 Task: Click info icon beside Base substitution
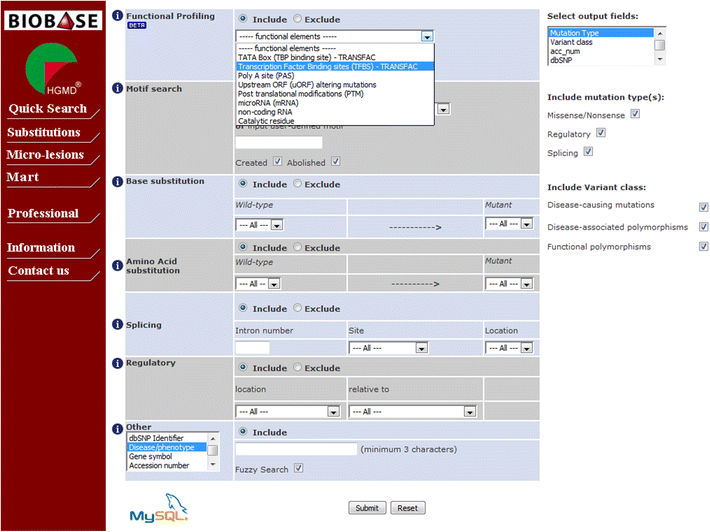pos(118,181)
